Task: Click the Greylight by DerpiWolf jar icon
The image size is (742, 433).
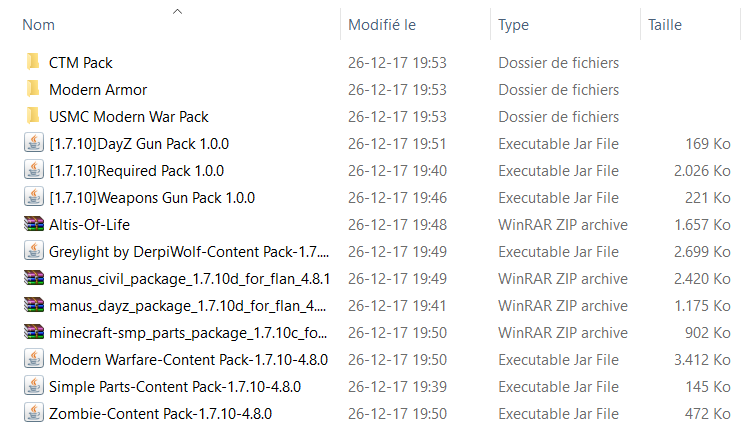Action: click(x=34, y=251)
